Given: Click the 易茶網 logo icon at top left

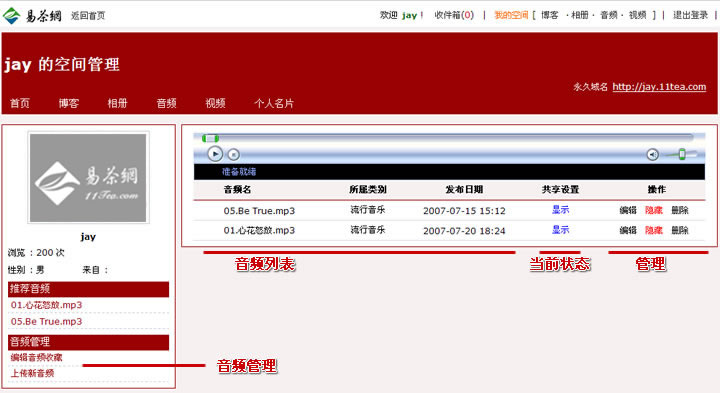Looking at the screenshot, I should click(x=11, y=16).
